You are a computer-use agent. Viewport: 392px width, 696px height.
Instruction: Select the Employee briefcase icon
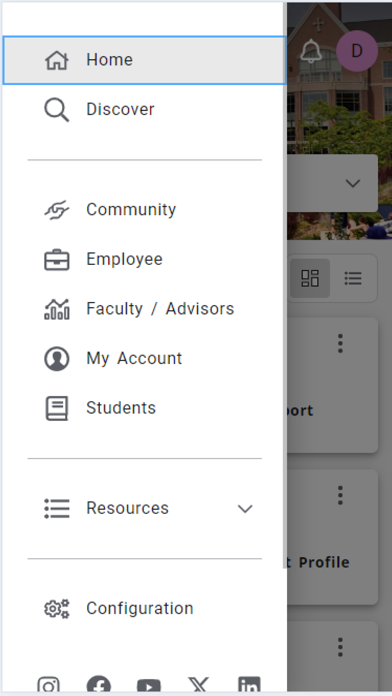(57, 260)
